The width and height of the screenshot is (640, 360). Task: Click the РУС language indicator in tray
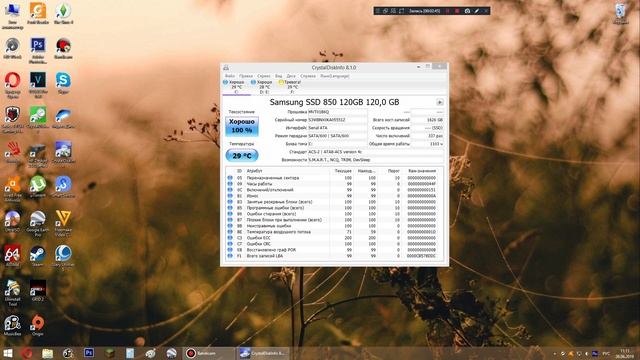pyautogui.click(x=607, y=353)
